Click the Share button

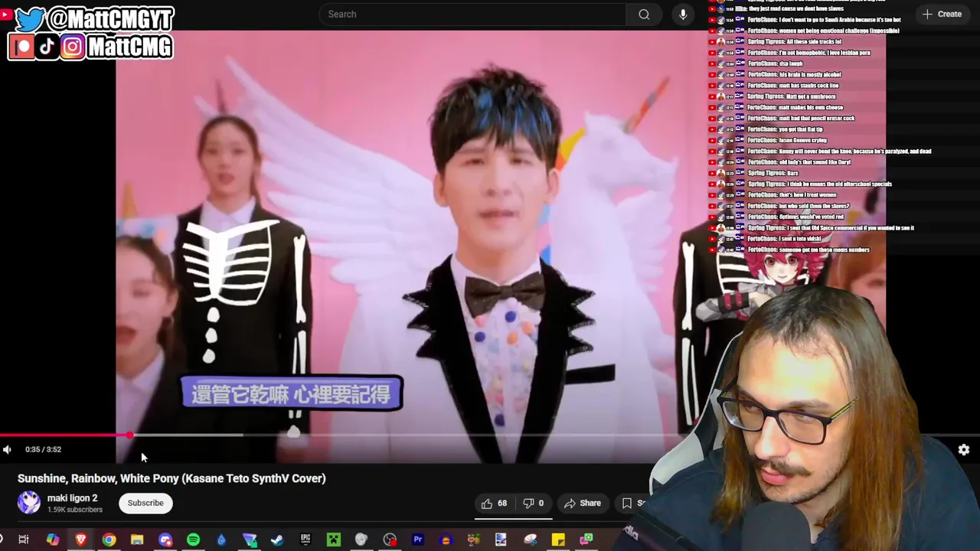[x=583, y=503]
